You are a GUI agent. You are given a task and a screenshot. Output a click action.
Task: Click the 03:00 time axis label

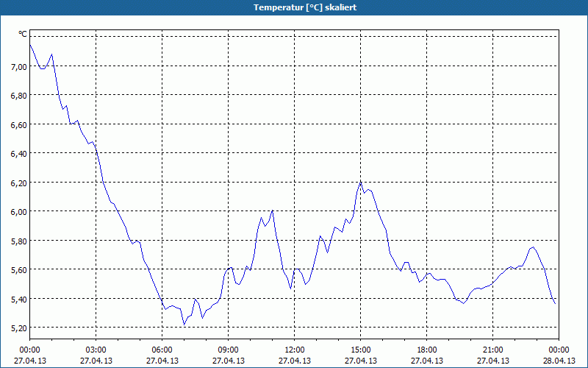(96, 350)
